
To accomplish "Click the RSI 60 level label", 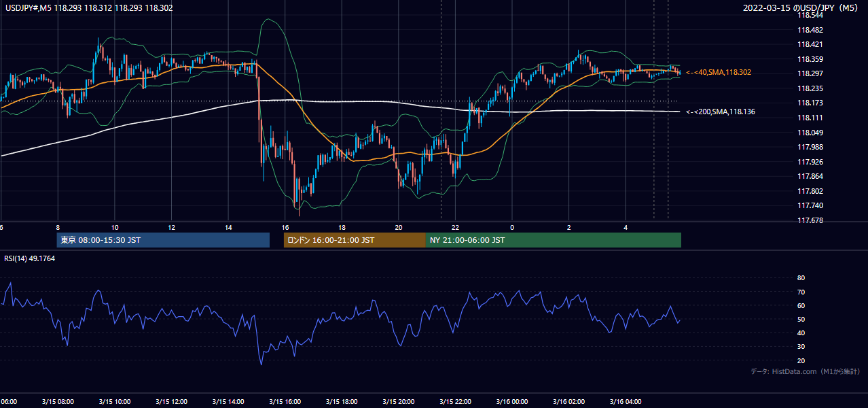I will 801,305.
